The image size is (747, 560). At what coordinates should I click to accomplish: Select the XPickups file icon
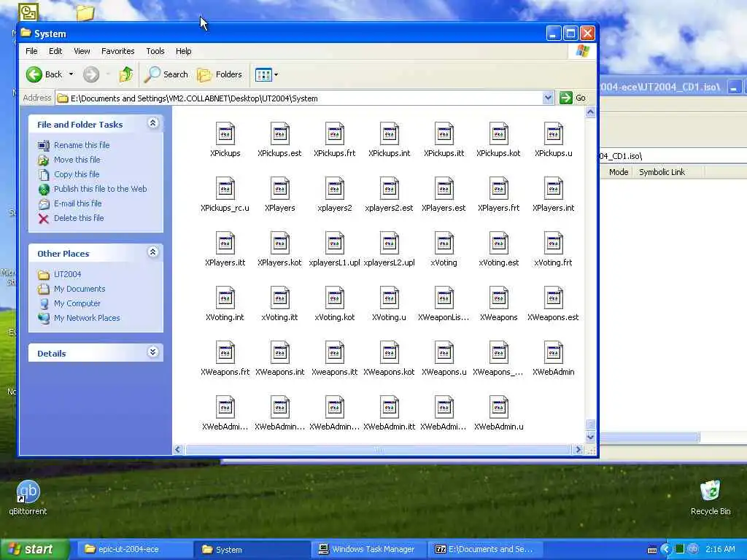pos(225,134)
